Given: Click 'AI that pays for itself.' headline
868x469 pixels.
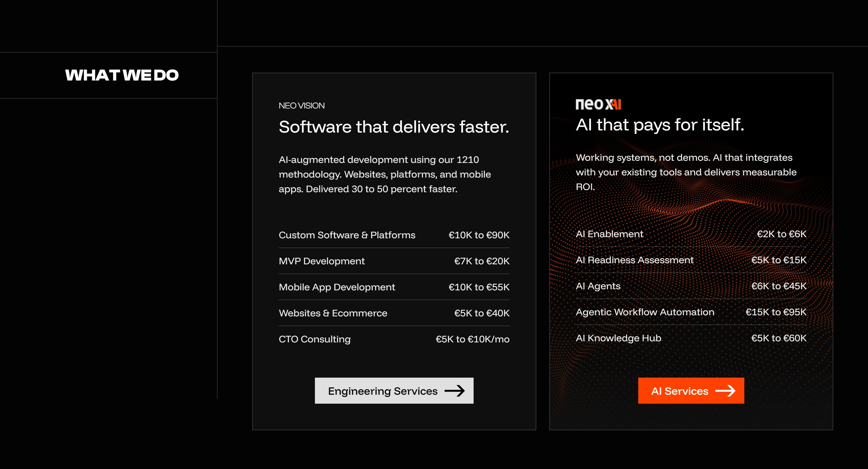Looking at the screenshot, I should click(660, 125).
